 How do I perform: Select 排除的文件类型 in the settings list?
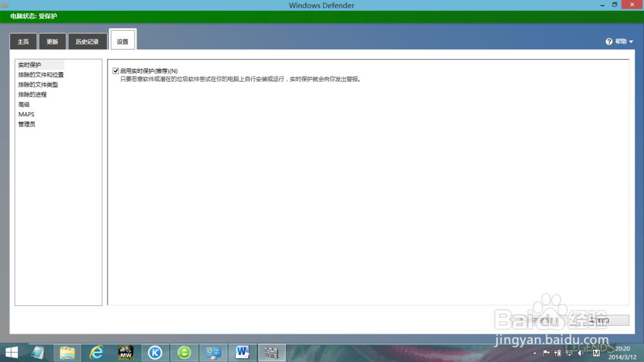click(x=38, y=84)
